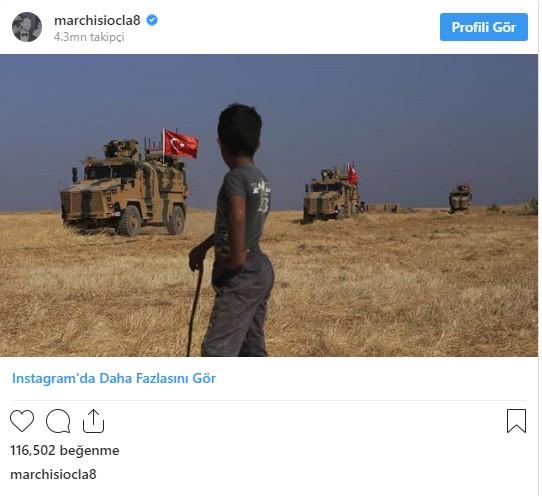Click the marchisiocla8 username in the header
Viewport: 542px width, 496px height.
pos(97,20)
